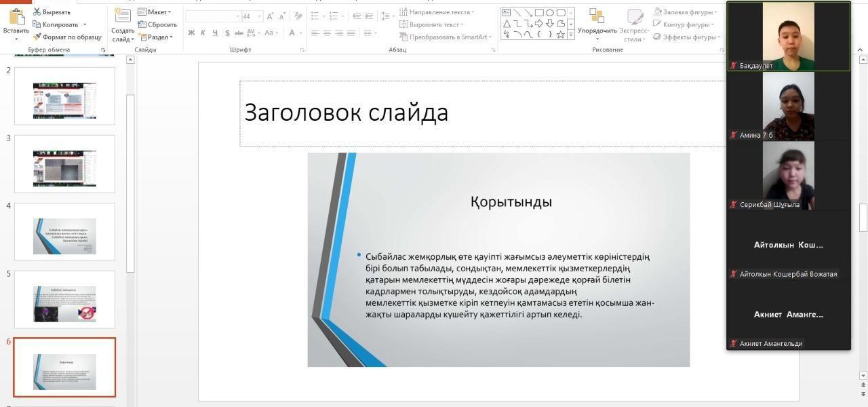
Task: Open the Копировать dropdown arrow menu
Action: point(85,25)
